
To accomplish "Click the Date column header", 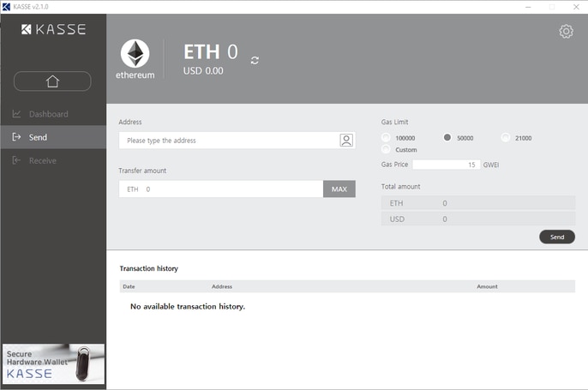I will click(129, 286).
